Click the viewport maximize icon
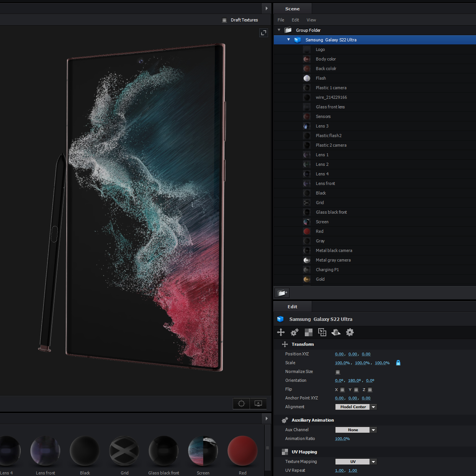 pos(263,33)
